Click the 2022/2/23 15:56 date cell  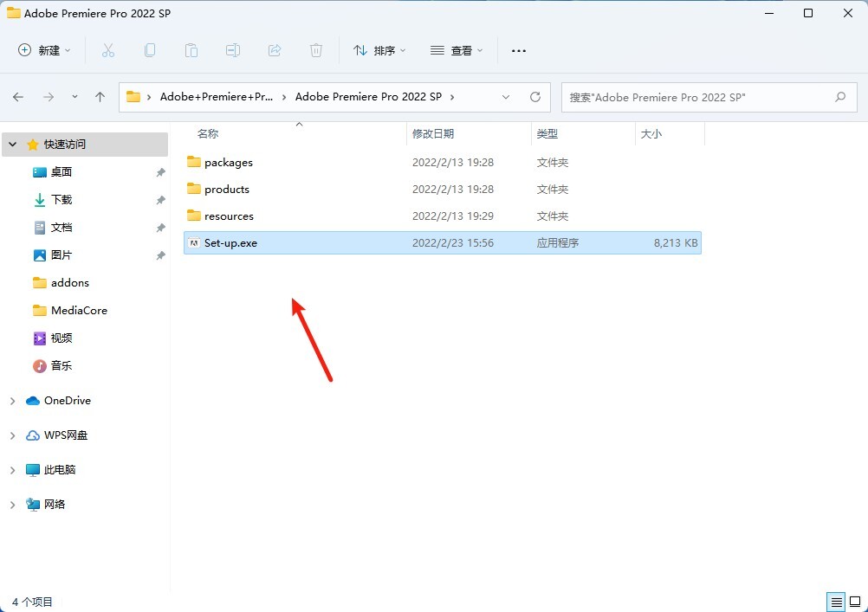coord(453,243)
